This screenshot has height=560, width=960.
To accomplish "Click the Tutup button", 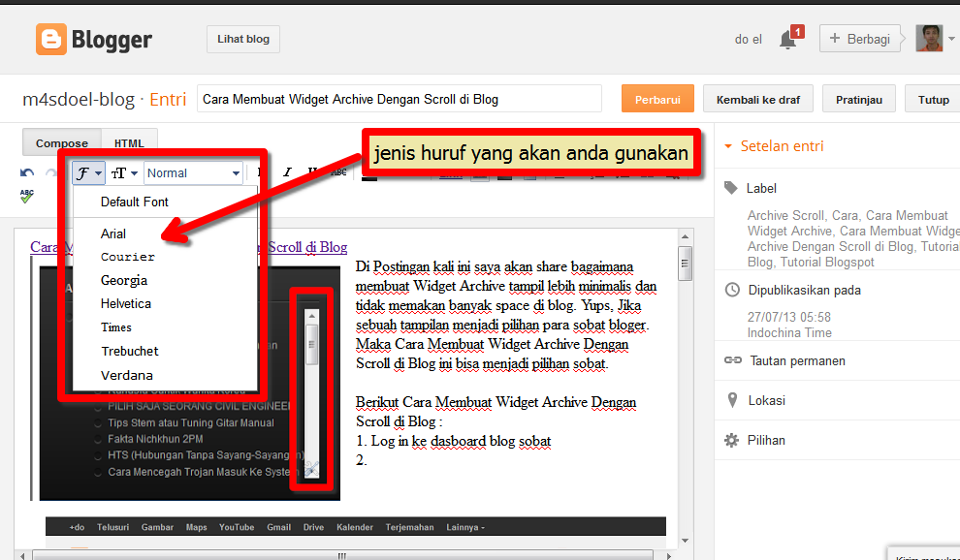I will tap(933, 99).
